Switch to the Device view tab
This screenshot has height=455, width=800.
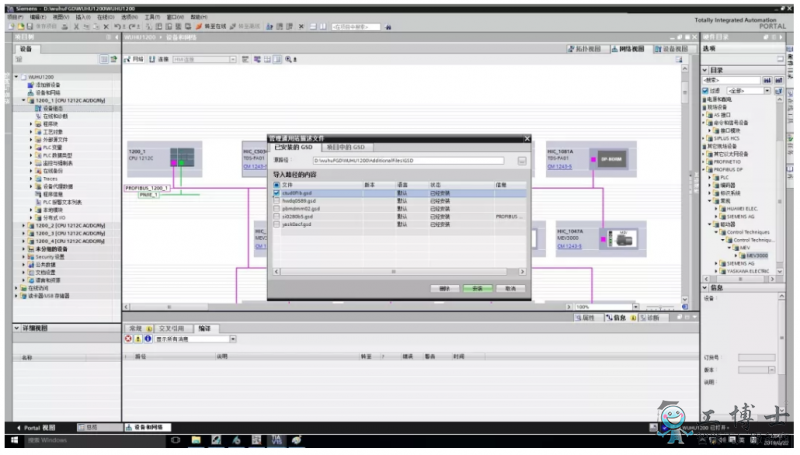coord(672,49)
